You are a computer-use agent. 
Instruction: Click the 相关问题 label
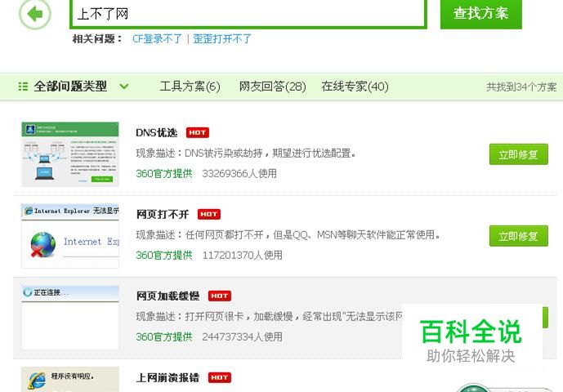click(x=97, y=38)
